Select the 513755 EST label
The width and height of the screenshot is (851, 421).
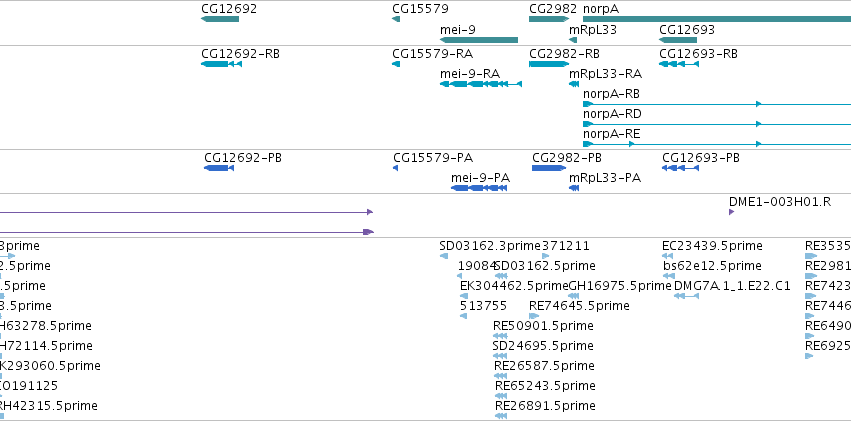click(x=483, y=306)
